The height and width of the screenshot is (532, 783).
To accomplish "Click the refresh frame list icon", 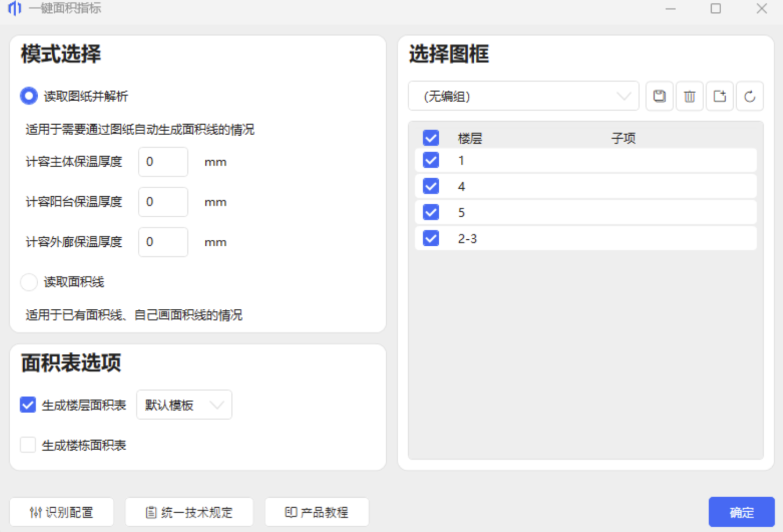I will [x=750, y=96].
